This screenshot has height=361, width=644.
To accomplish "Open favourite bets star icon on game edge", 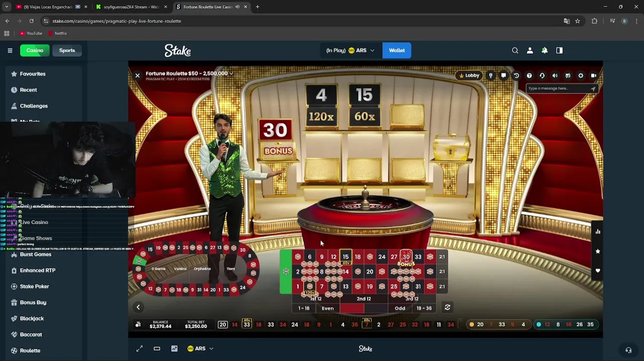I will click(598, 251).
